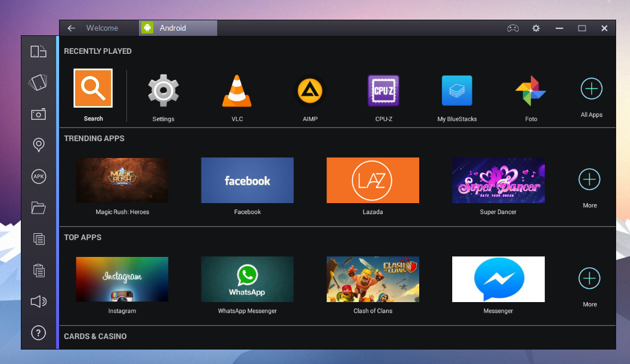Minimize the BlueStacks window
The height and width of the screenshot is (364, 630).
(559, 28)
